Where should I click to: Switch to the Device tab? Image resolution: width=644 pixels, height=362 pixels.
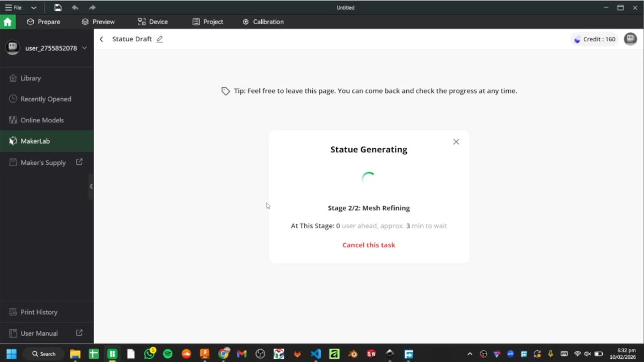[x=153, y=21]
